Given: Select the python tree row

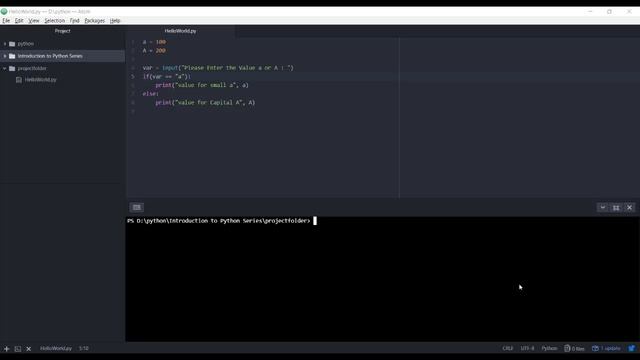Looking at the screenshot, I should click(62, 44).
